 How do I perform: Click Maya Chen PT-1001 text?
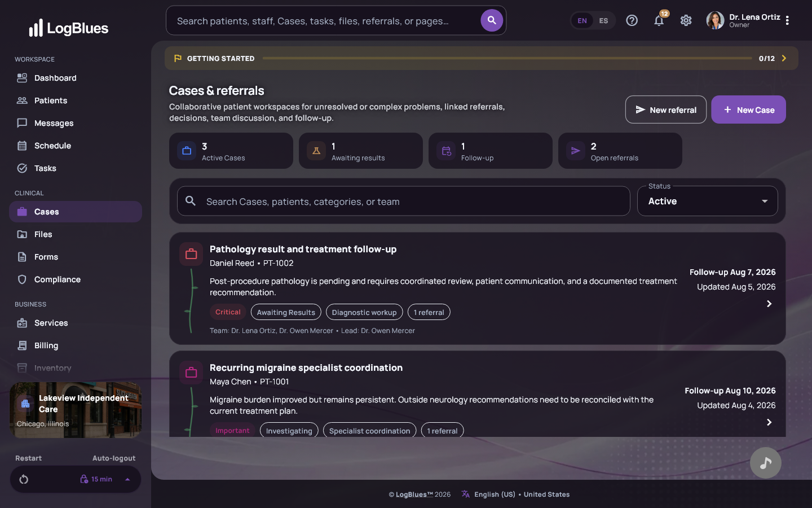249,382
